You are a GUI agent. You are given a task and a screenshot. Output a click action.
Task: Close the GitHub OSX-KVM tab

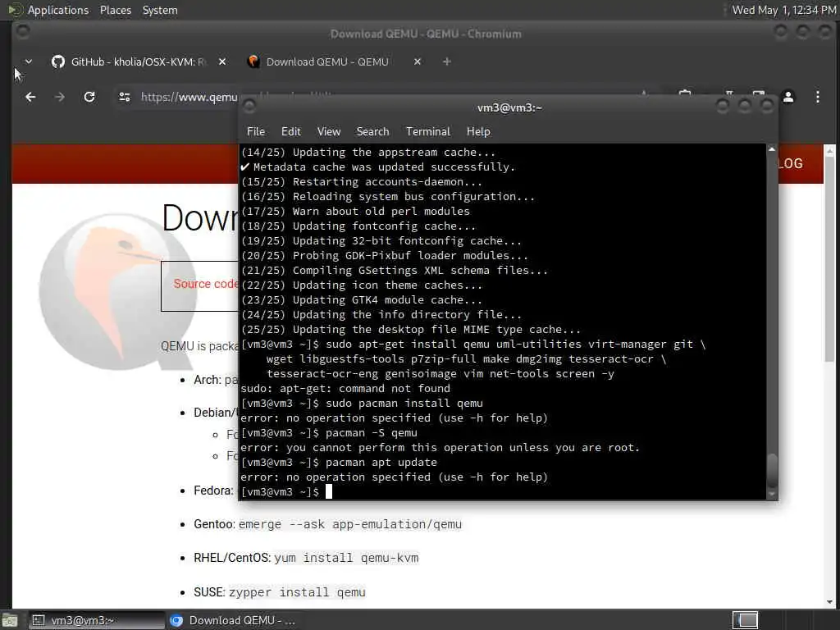click(x=222, y=62)
